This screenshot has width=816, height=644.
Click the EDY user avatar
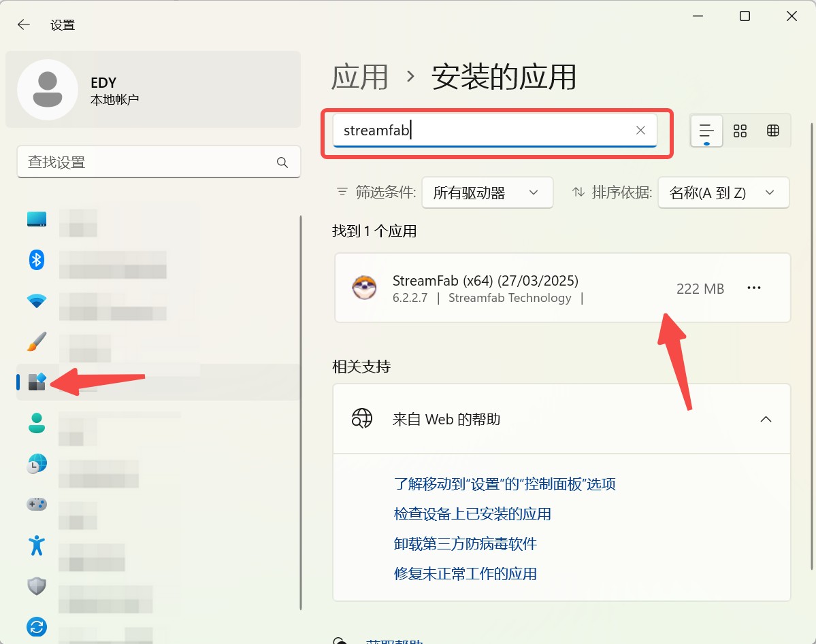click(x=48, y=90)
